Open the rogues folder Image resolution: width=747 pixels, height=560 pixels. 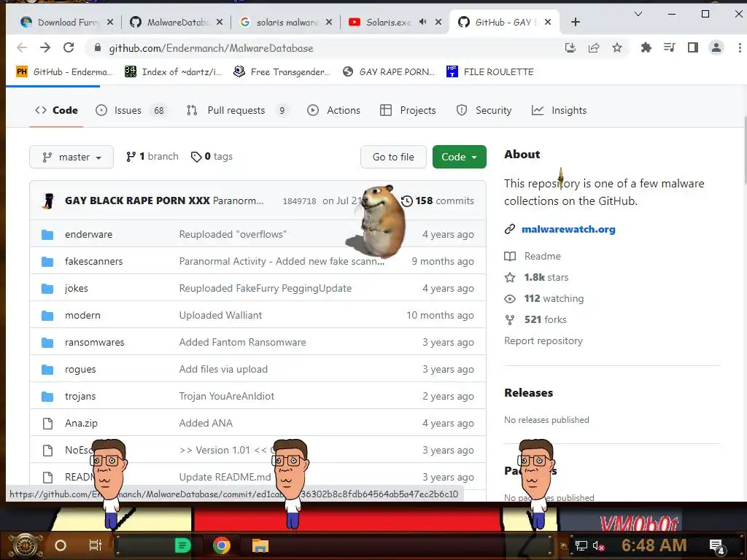pyautogui.click(x=80, y=370)
